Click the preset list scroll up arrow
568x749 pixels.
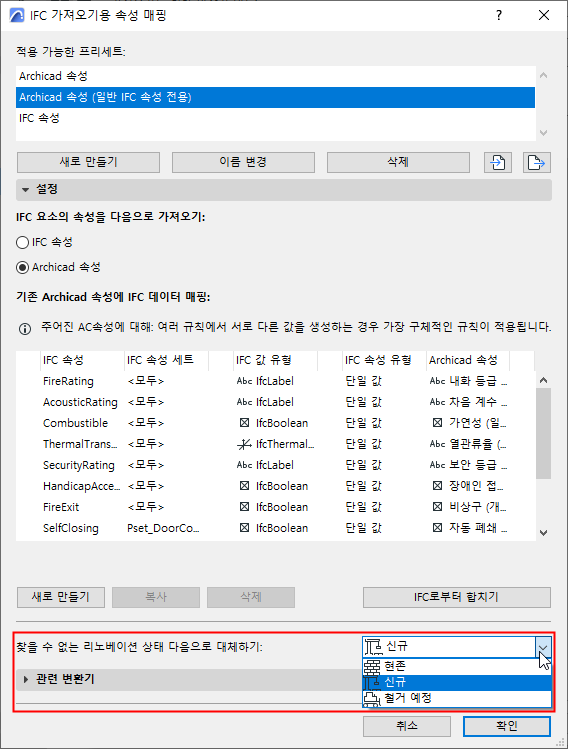tap(543, 75)
